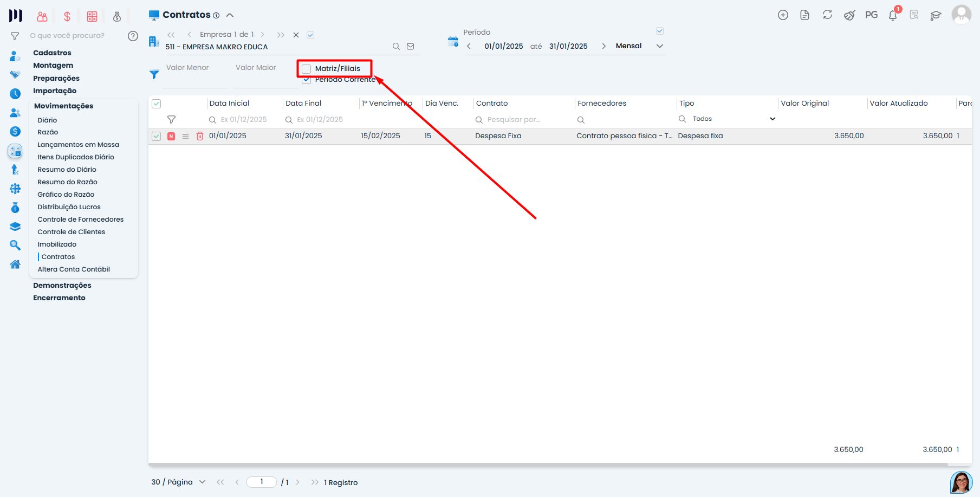
Task: Click the notification bell icon
Action: click(892, 15)
